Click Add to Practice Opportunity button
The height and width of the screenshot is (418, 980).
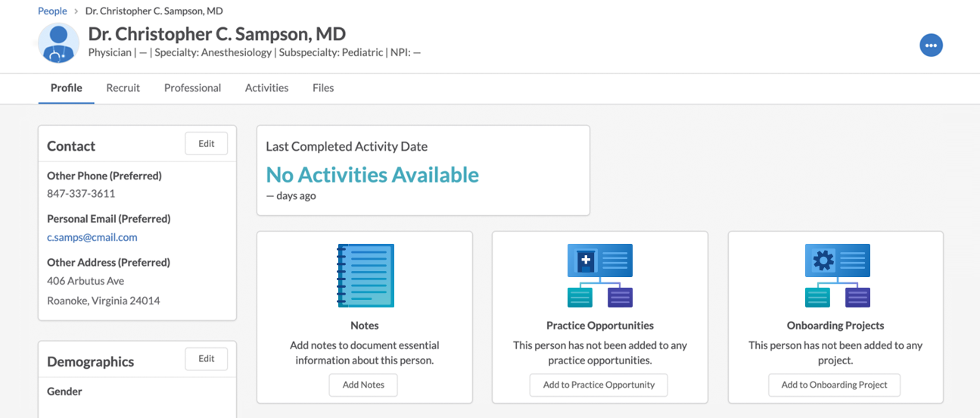pos(599,385)
